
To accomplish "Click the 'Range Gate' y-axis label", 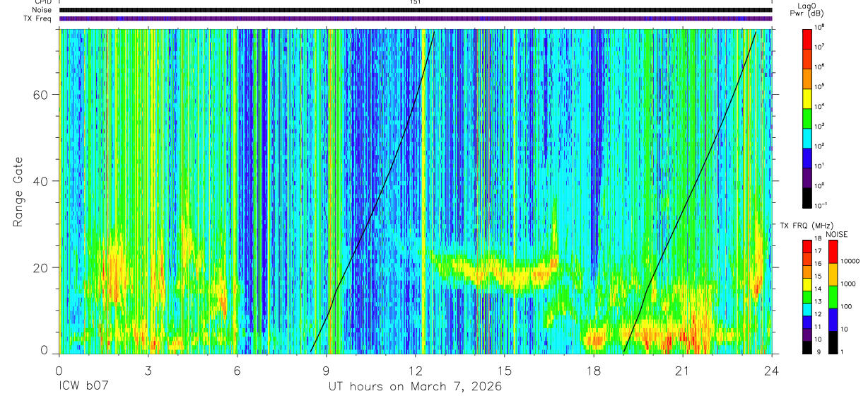I will pos(18,191).
